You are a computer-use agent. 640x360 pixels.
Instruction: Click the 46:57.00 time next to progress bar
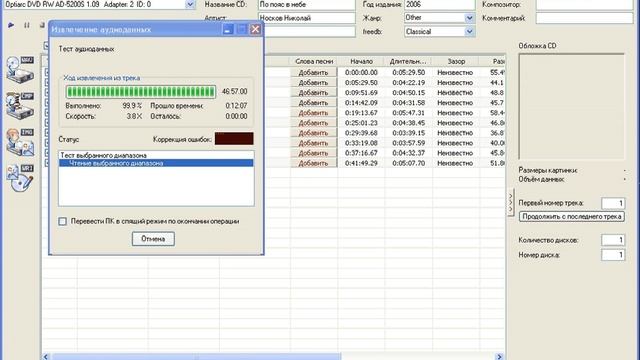235,91
